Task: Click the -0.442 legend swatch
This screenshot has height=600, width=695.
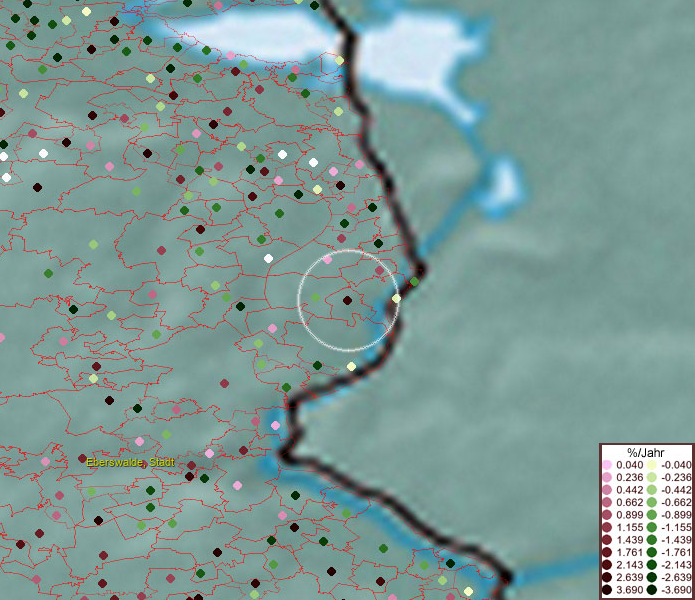Action: [x=652, y=490]
